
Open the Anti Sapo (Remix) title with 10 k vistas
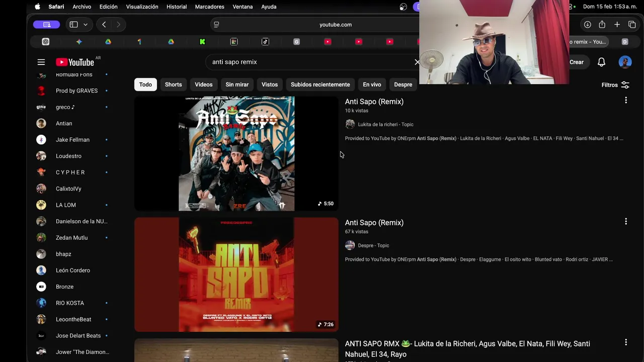tap(374, 102)
